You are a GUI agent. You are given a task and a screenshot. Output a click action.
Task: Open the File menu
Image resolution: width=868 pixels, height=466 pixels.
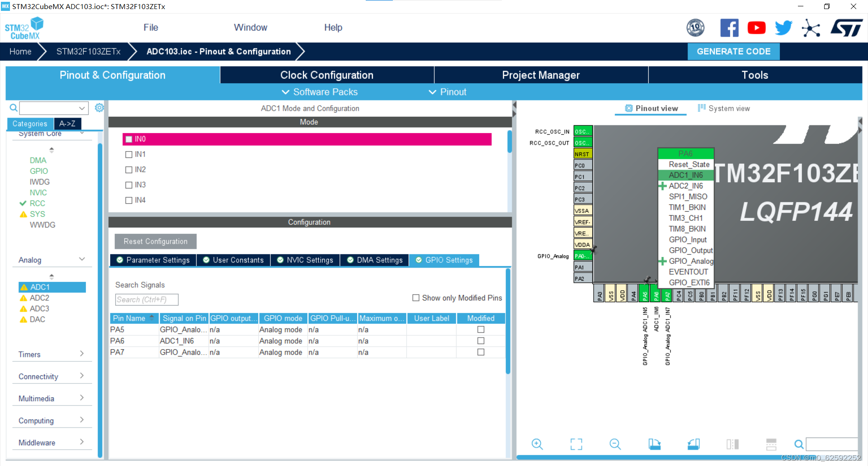pos(151,28)
